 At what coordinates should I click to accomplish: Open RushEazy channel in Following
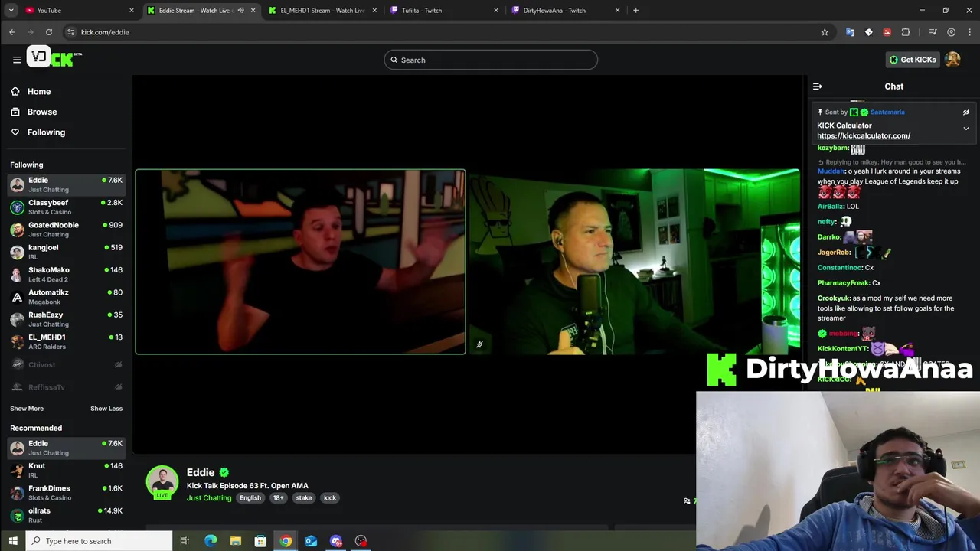point(67,319)
